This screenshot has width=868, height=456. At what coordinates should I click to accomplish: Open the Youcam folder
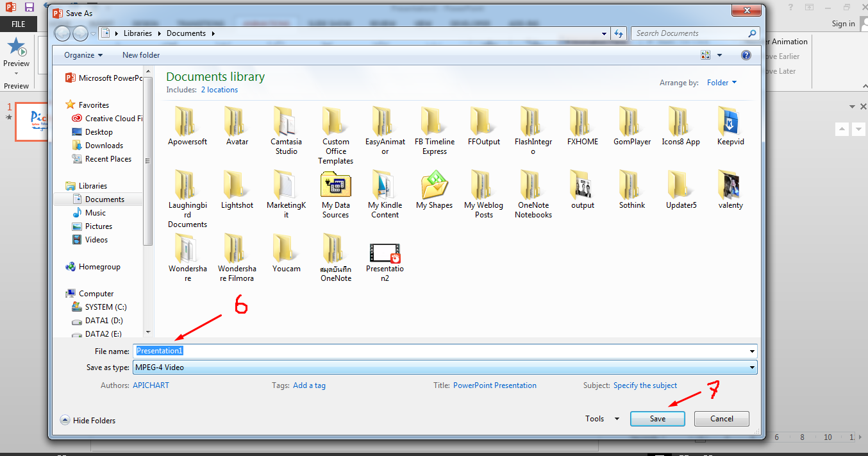[x=286, y=254]
